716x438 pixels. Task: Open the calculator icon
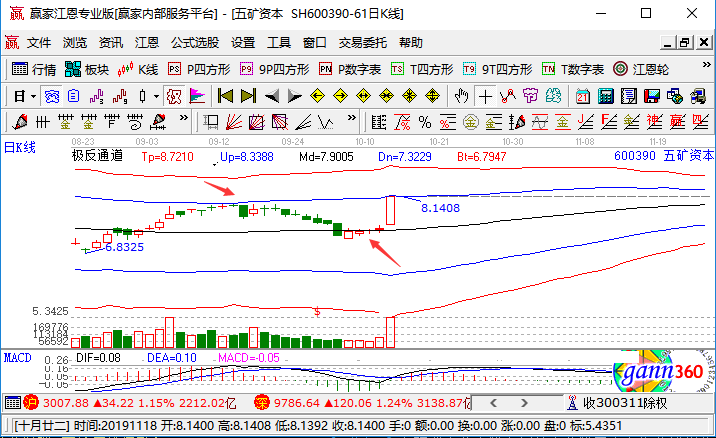tap(605, 96)
